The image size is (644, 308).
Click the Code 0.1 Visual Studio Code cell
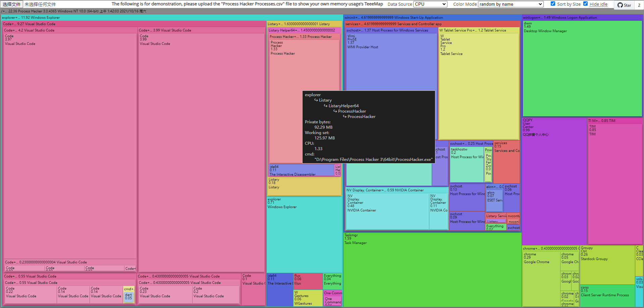(x=253, y=289)
